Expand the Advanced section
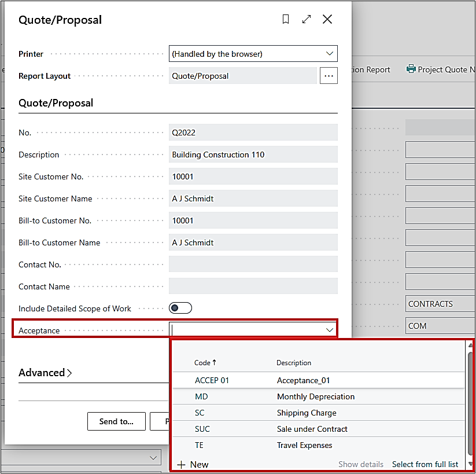Screen dimensions: 476x474 [45, 373]
